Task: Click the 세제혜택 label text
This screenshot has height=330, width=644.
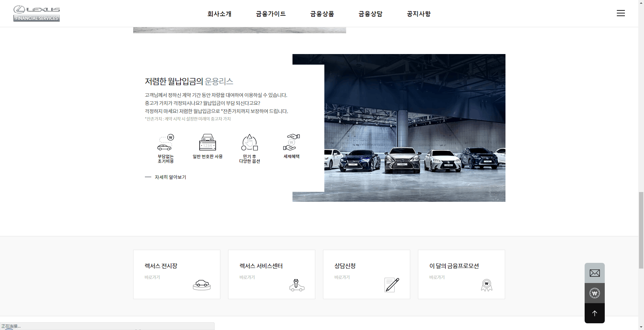Action: pyautogui.click(x=291, y=156)
